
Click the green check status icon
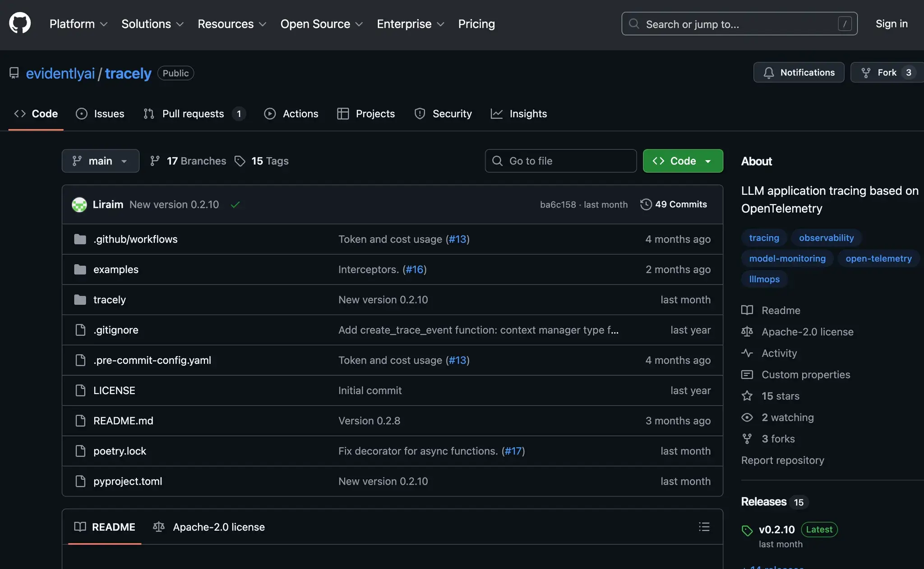pyautogui.click(x=235, y=205)
